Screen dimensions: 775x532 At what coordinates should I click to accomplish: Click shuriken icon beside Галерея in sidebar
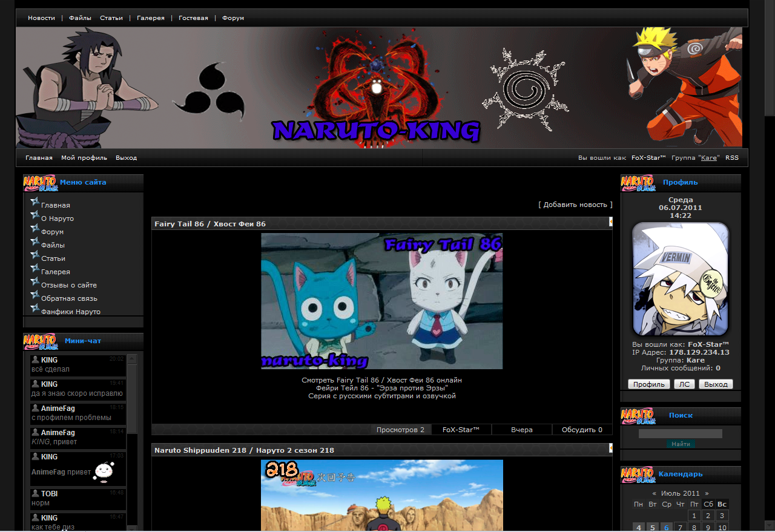(x=35, y=268)
